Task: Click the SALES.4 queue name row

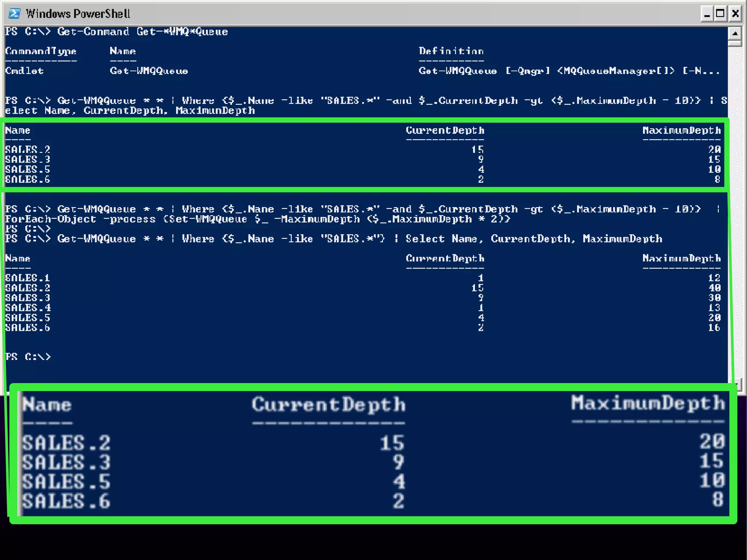Action: point(28,308)
